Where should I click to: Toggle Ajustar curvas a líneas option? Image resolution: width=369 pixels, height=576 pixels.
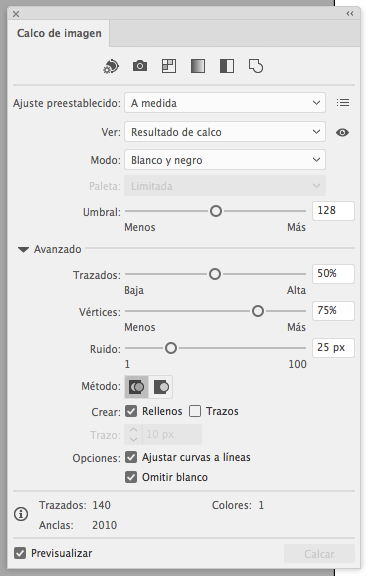tap(131, 457)
